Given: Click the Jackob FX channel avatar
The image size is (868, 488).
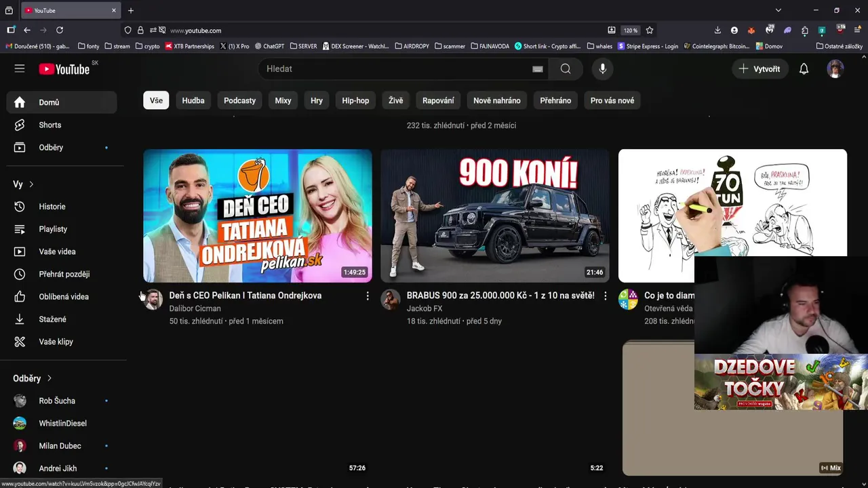Looking at the screenshot, I should 391,300.
